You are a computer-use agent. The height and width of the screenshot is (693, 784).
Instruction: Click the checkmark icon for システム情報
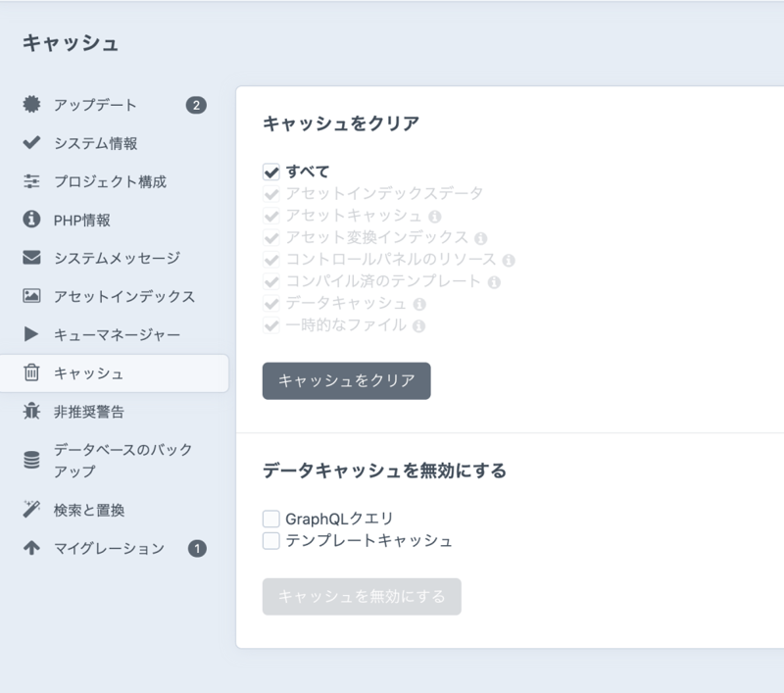(31, 143)
